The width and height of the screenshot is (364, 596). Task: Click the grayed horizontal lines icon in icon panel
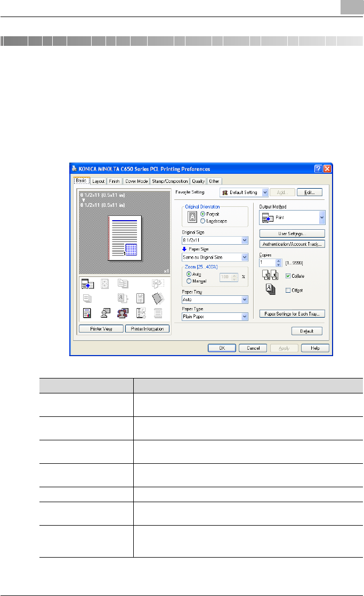tap(158, 313)
